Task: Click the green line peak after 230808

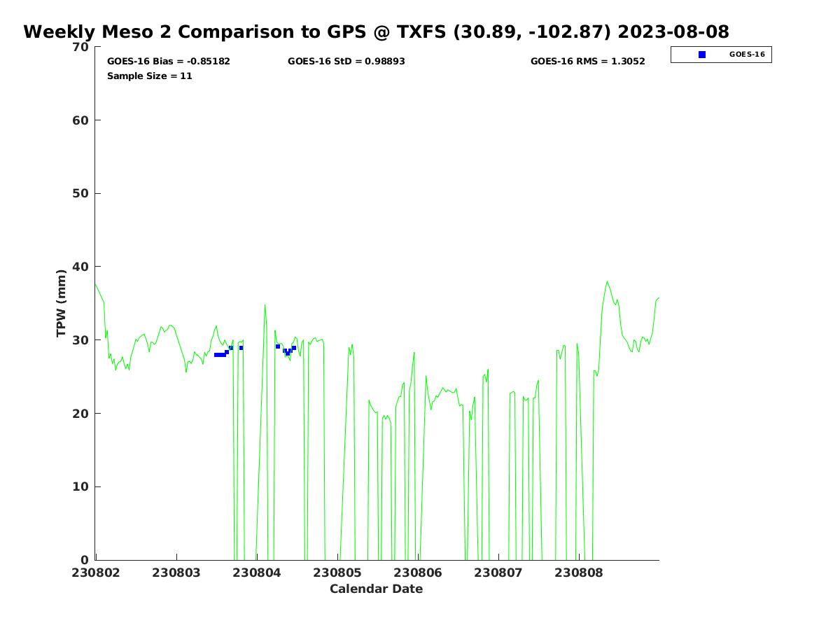Action: 607,282
